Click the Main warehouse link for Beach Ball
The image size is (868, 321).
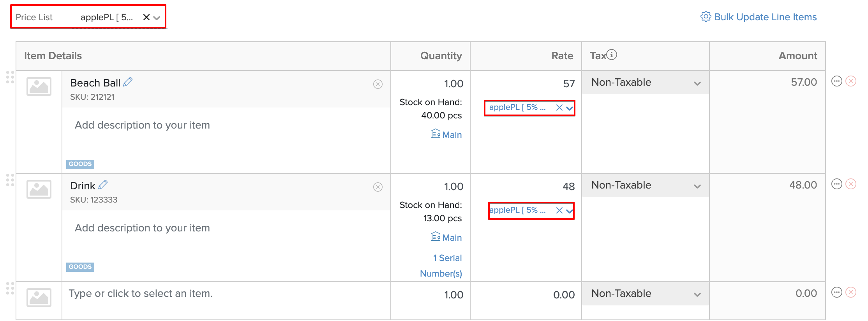click(452, 134)
